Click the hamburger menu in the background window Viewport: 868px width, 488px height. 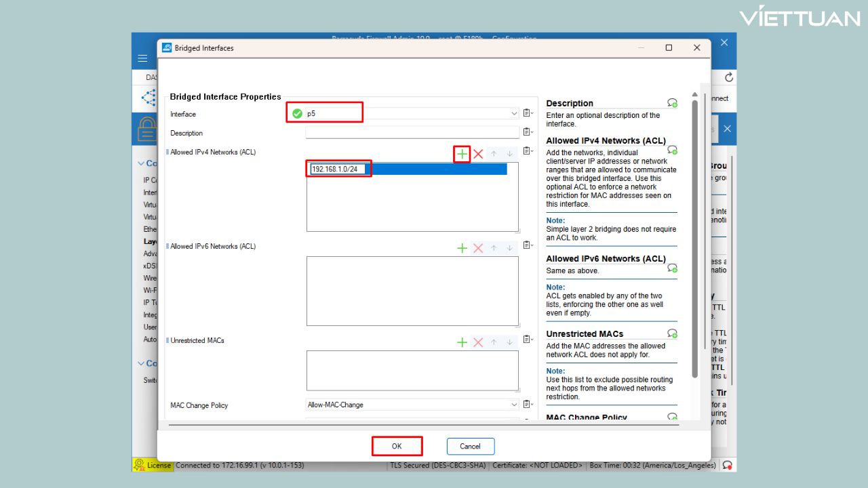[143, 58]
